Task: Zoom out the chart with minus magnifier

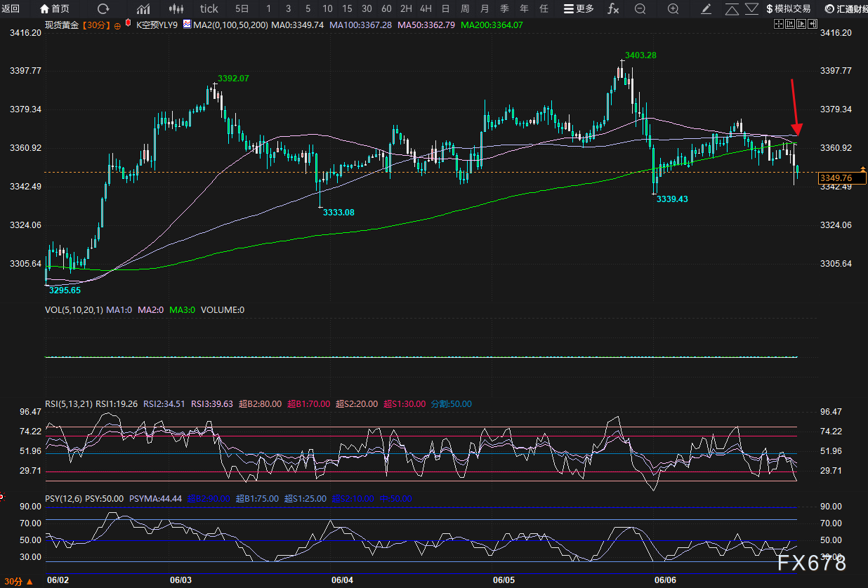Action: tap(640, 9)
